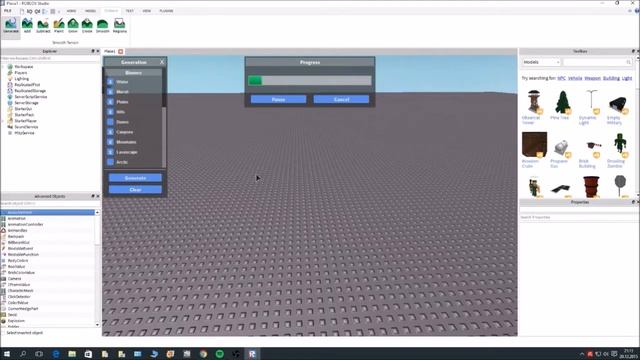Click Cancel in the Progress dialog

point(341,99)
